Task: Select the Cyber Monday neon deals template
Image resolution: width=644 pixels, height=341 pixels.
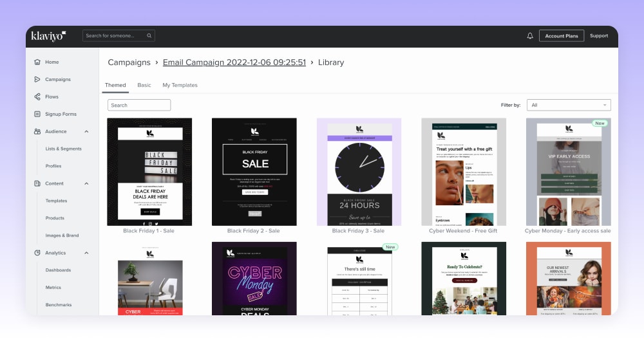Action: point(254,279)
